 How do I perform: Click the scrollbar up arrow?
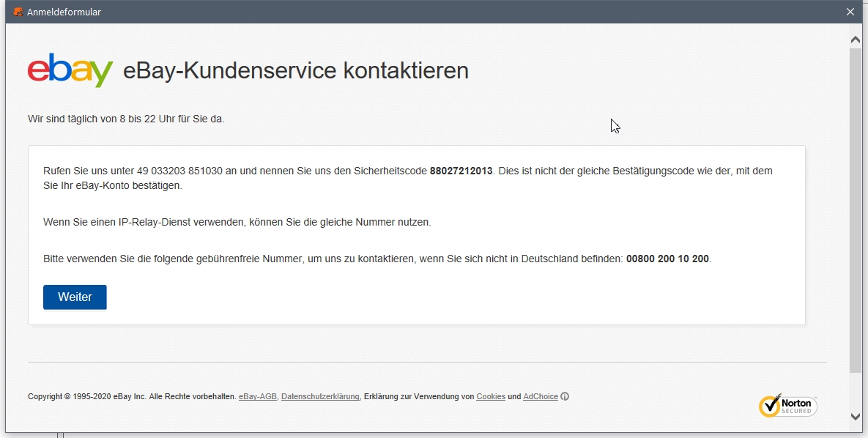[855, 39]
